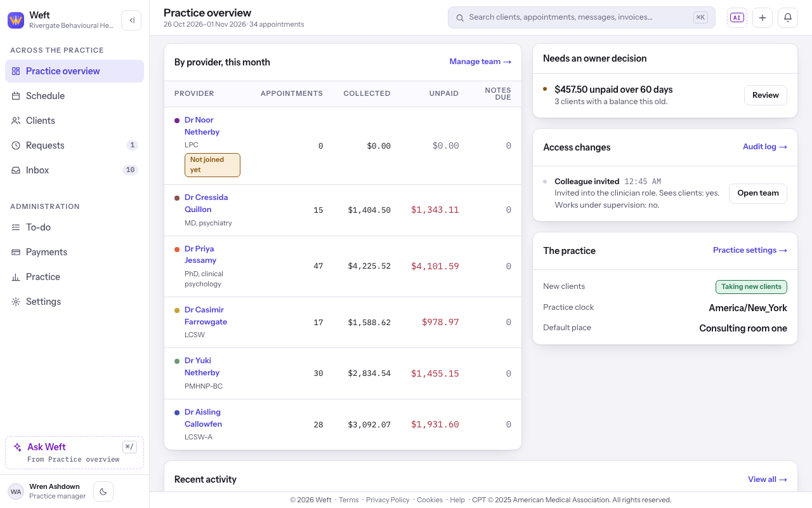Viewport: 812px width, 508px height.
Task: Open the Audit log link
Action: pos(765,147)
